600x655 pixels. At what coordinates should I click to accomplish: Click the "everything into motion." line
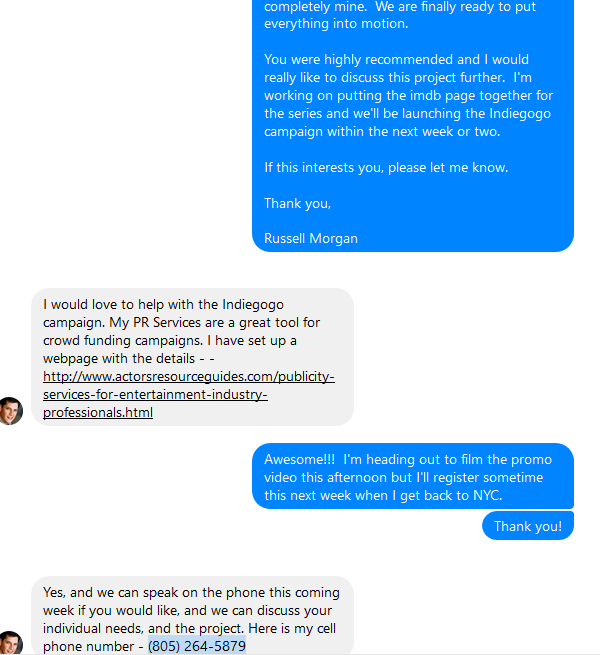click(336, 24)
